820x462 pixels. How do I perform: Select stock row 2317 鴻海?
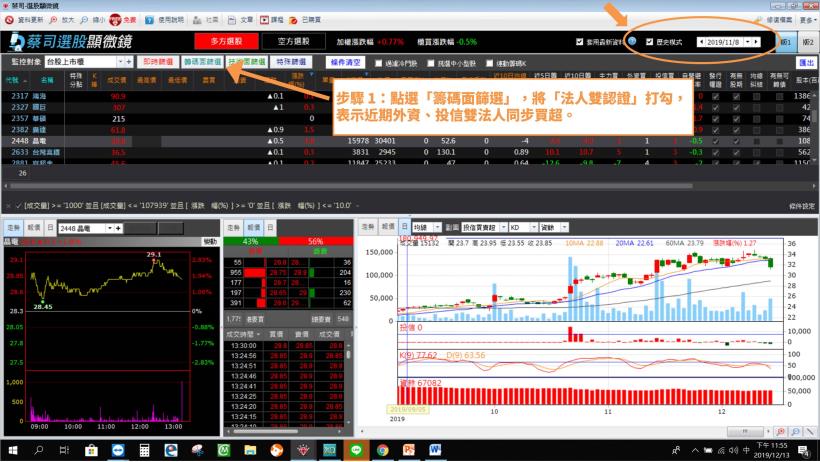[x=410, y=96]
